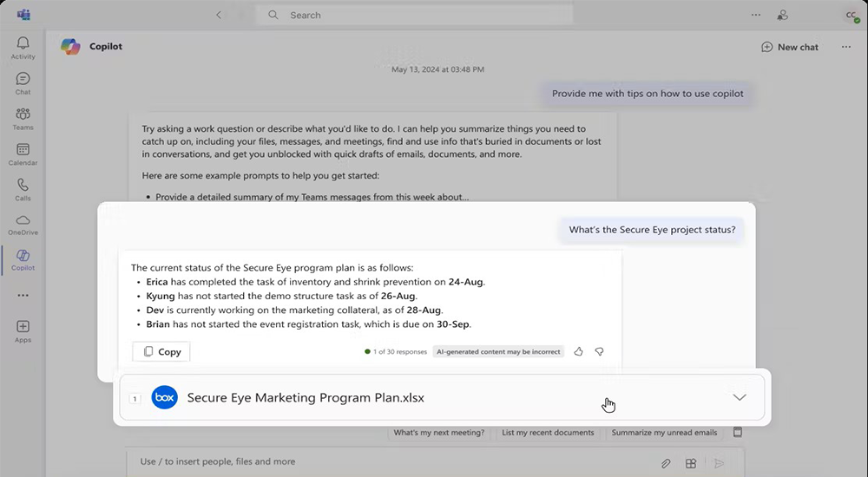The width and height of the screenshot is (868, 477).
Task: Select the Provide me with tips message bubble
Action: point(648,94)
